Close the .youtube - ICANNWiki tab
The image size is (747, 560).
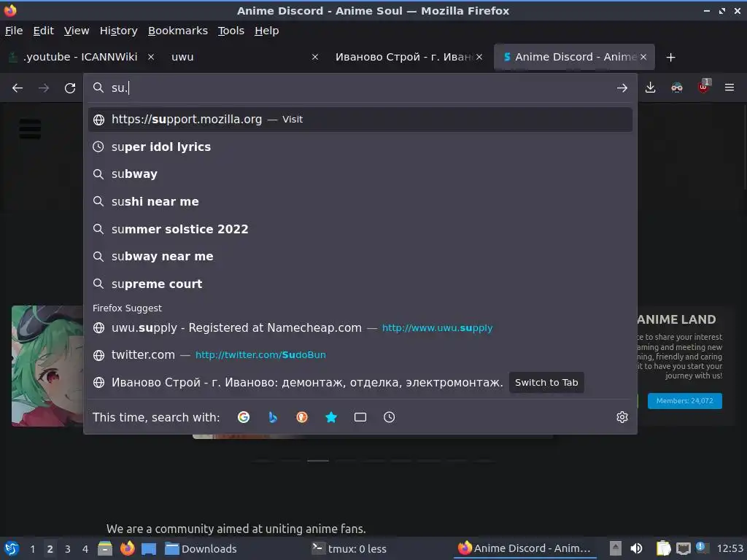150,57
